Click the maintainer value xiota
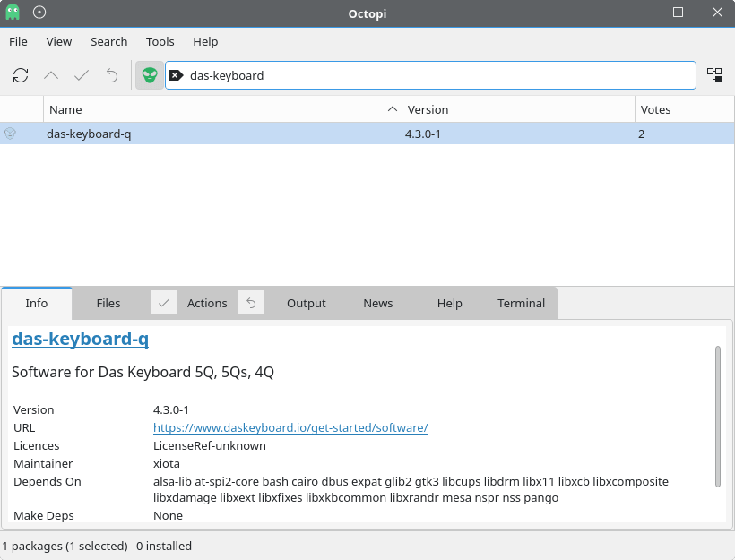This screenshot has height=560, width=735. click(167, 463)
